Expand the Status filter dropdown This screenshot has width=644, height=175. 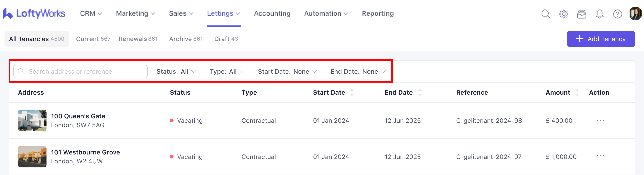click(x=176, y=72)
